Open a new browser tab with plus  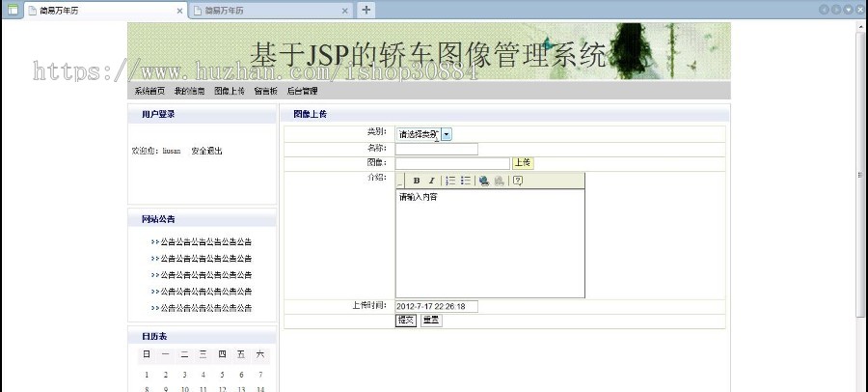pyautogui.click(x=366, y=10)
